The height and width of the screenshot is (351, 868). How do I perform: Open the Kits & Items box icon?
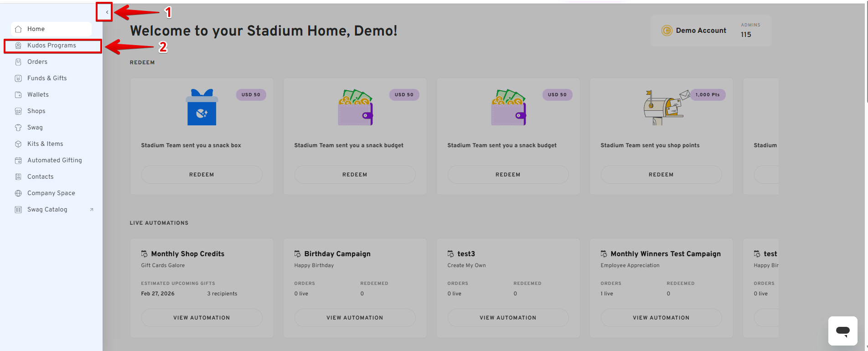[x=18, y=144]
